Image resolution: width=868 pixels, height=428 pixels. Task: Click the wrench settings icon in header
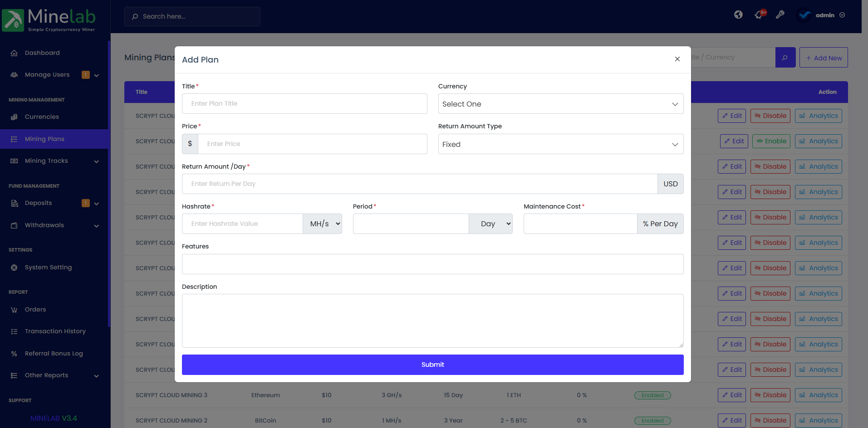click(x=780, y=15)
